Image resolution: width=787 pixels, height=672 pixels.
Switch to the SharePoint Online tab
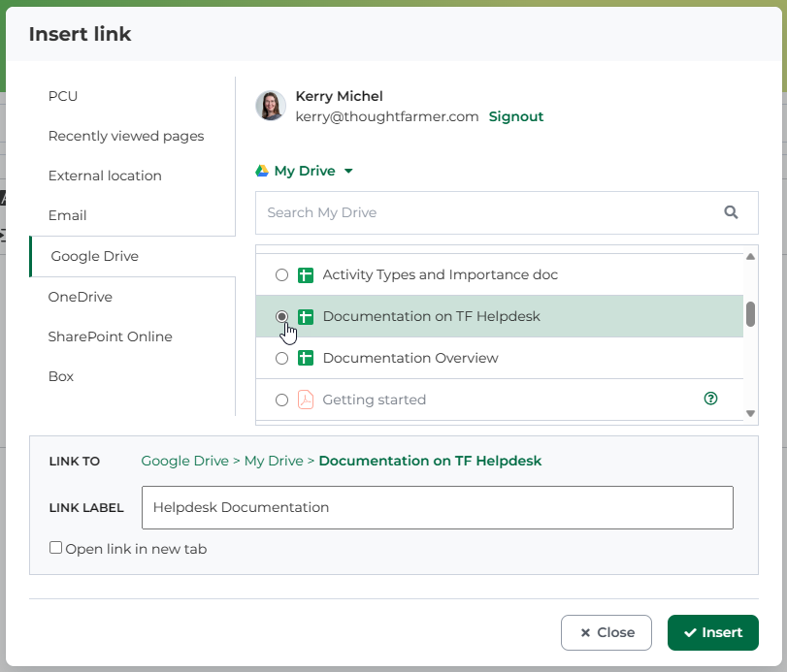tap(110, 336)
